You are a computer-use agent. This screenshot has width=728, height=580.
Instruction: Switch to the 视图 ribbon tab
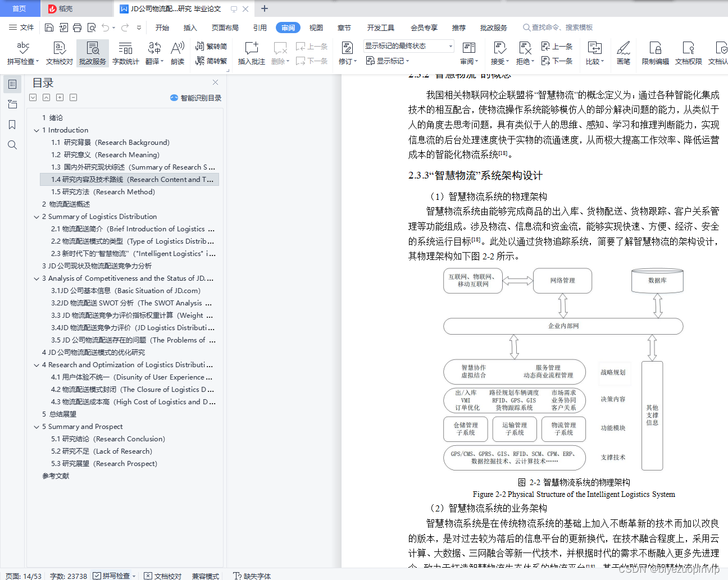pos(316,28)
